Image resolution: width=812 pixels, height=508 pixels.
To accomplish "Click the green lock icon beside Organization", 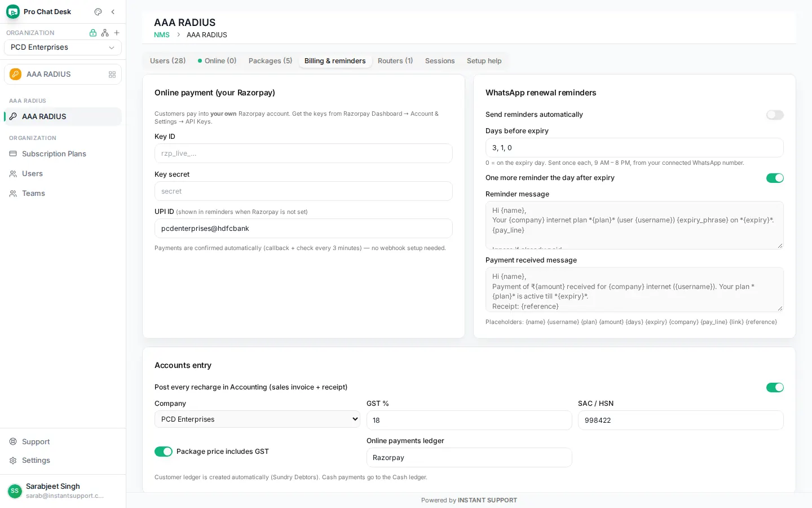I will point(93,33).
